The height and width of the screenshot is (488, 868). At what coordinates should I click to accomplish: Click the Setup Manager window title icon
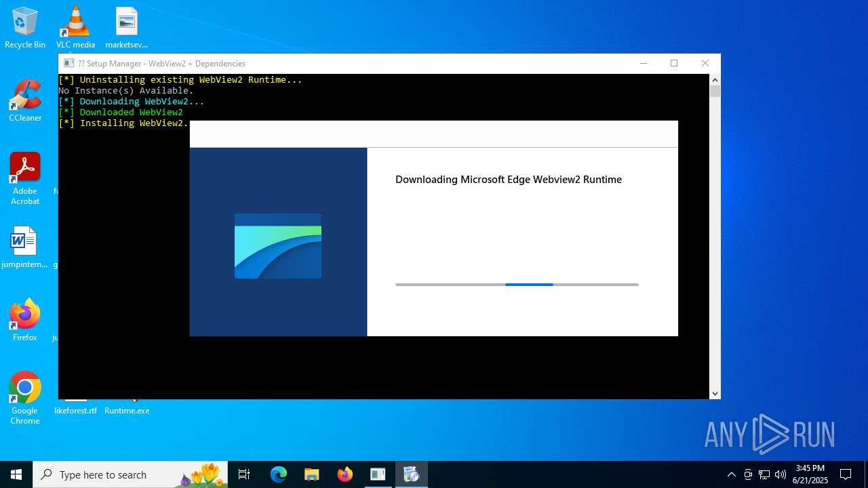[68, 63]
